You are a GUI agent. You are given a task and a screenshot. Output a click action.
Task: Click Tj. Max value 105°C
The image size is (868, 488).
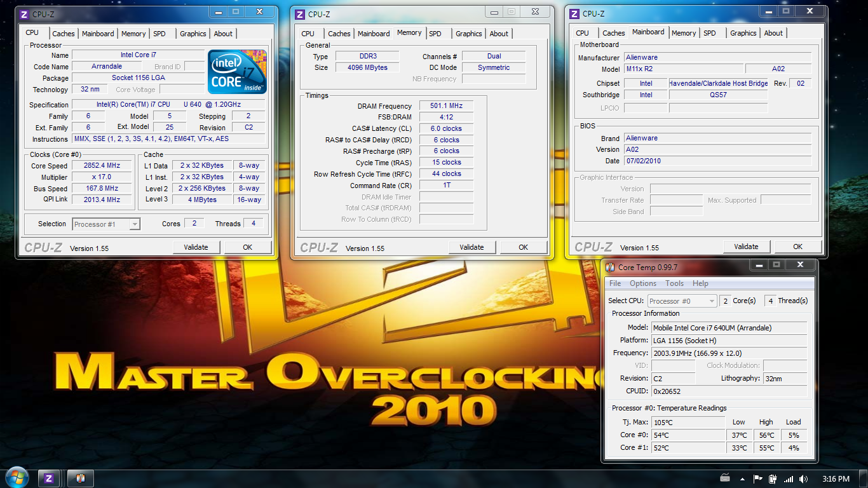tap(688, 422)
